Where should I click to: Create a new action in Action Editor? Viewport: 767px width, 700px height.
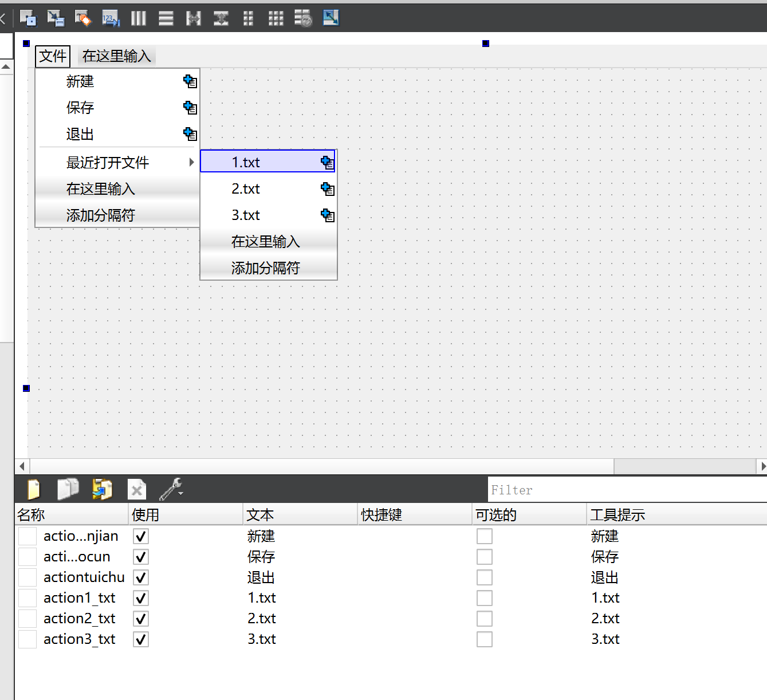[x=34, y=489]
